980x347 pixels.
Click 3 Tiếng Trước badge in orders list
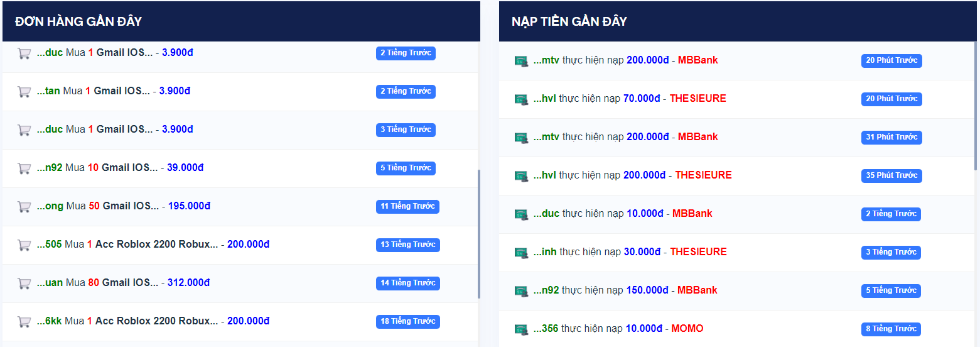pyautogui.click(x=406, y=129)
